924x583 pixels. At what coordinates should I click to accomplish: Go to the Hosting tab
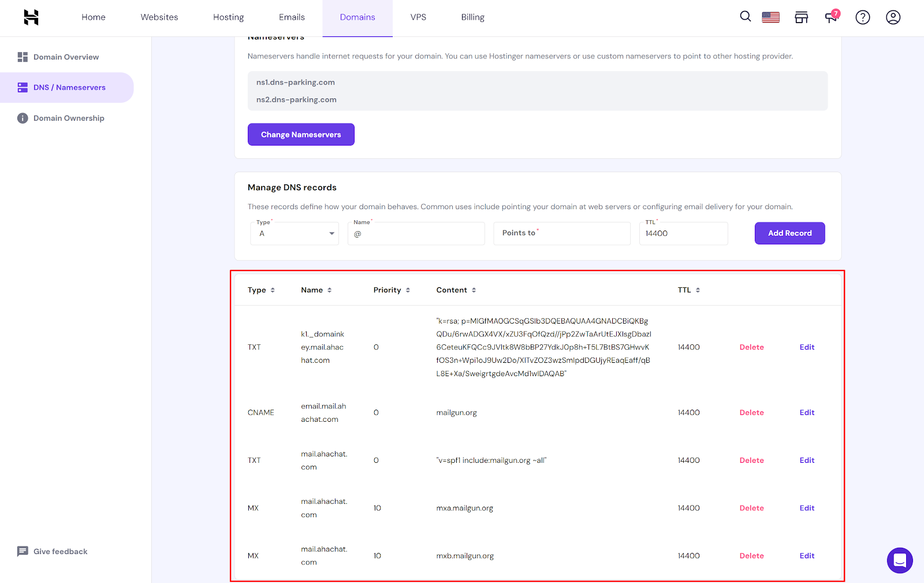pyautogui.click(x=228, y=17)
